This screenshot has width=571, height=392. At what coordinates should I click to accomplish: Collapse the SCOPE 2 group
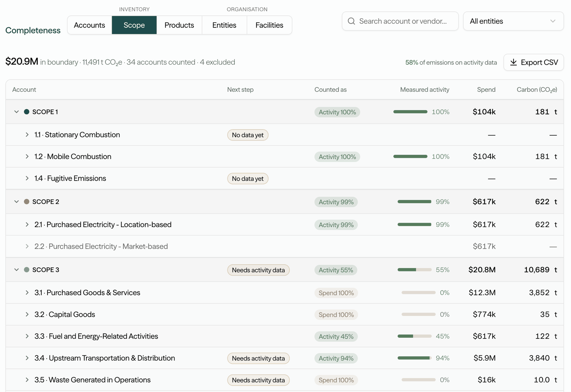[x=16, y=202]
